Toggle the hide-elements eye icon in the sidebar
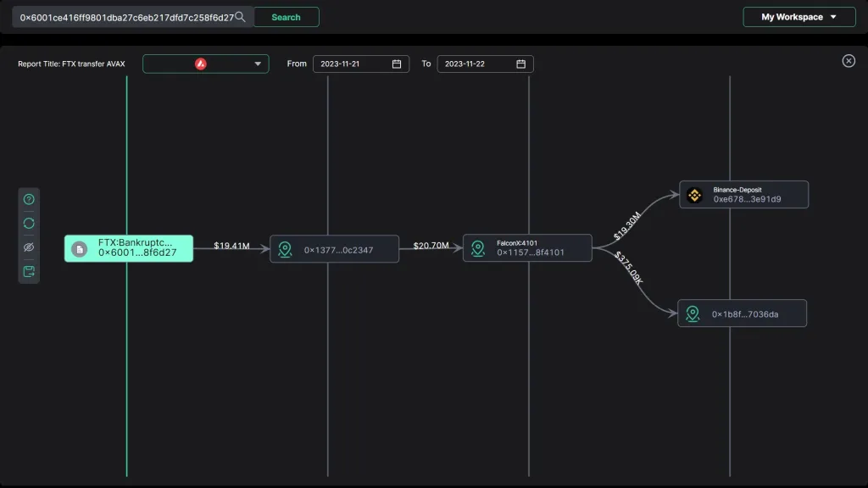The width and height of the screenshot is (868, 488). (28, 247)
